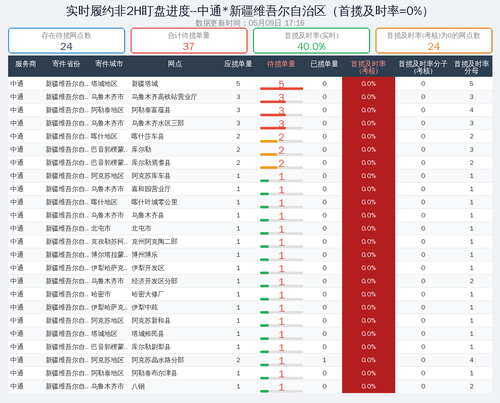Click 已揽单量 value 1 in 阿克苏晶水路分部 row
Viewport: 500px width, 403px height.
324,360
